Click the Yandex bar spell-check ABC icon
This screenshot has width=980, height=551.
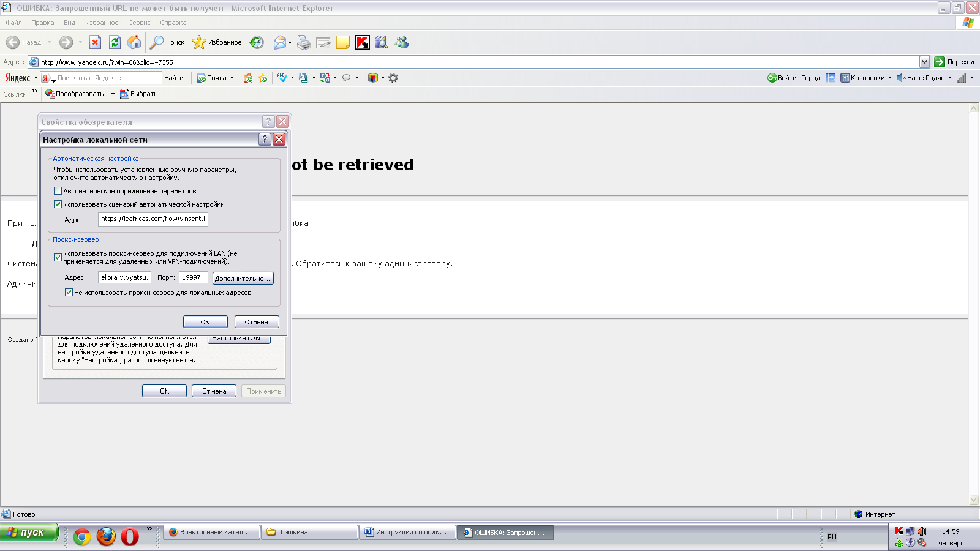tap(282, 78)
